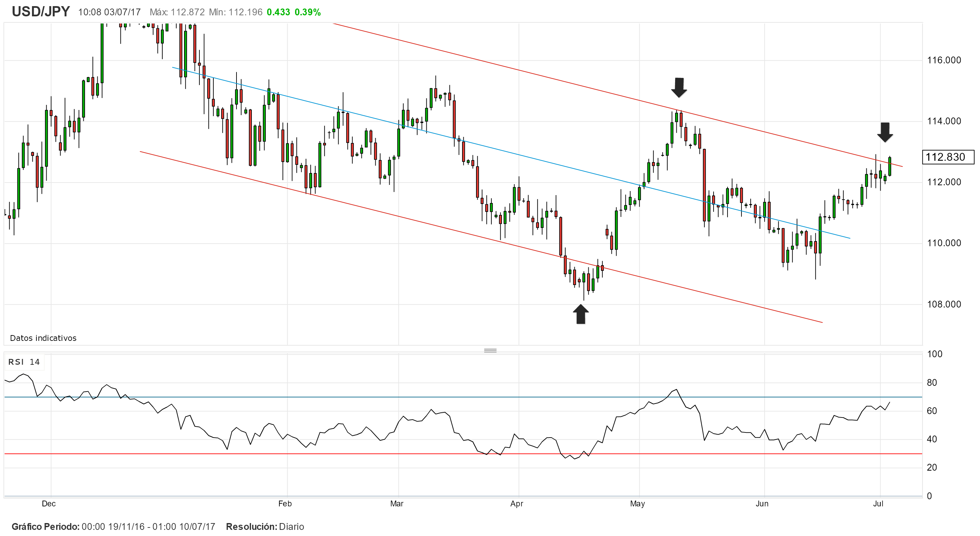
Task: Click the green 0.39% change percentage
Action: (x=308, y=12)
